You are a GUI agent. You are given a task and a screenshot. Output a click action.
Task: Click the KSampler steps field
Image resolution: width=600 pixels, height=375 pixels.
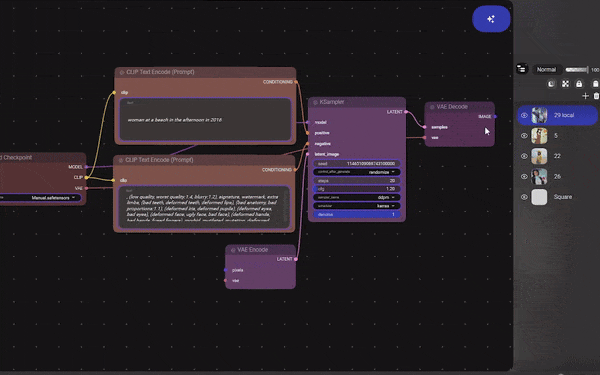[x=357, y=181]
